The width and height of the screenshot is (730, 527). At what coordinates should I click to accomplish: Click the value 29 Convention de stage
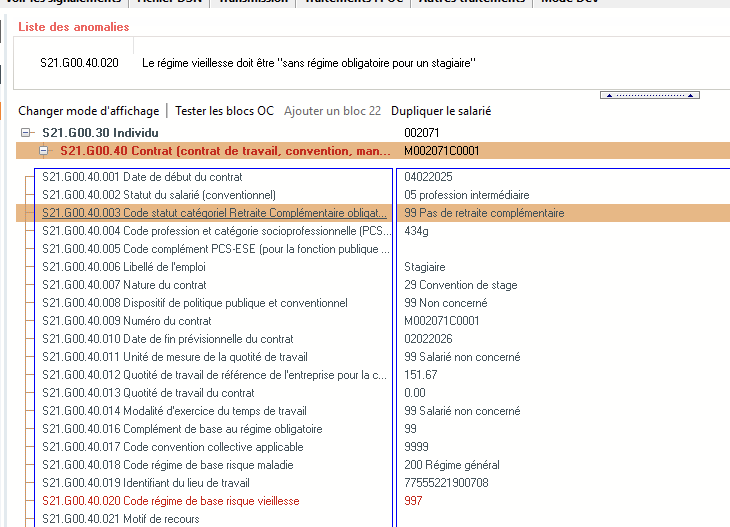pos(461,285)
